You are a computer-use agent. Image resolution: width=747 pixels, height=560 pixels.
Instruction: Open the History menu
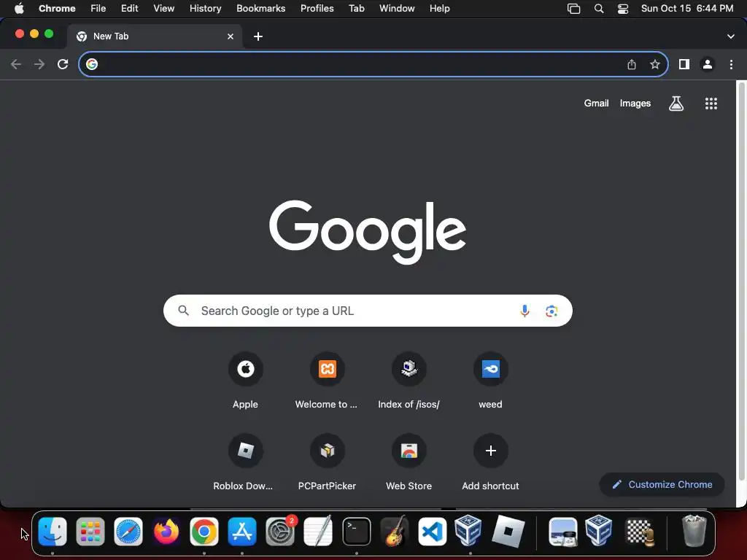click(205, 9)
